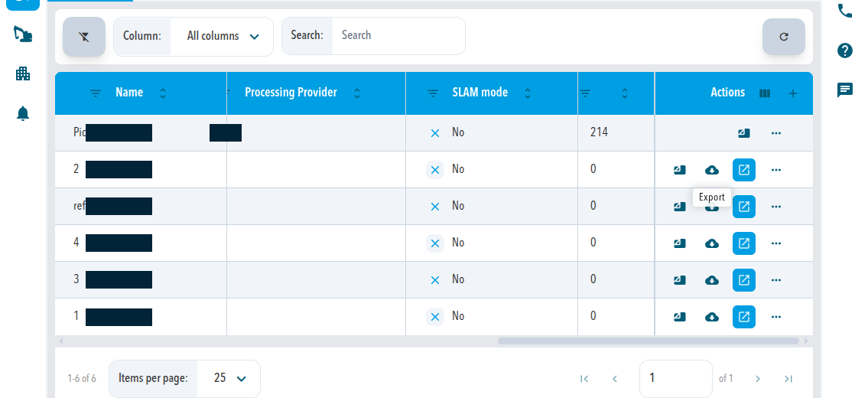Viewport: 868px width, 398px height.
Task: Click the phone contact icon
Action: pyautogui.click(x=845, y=11)
